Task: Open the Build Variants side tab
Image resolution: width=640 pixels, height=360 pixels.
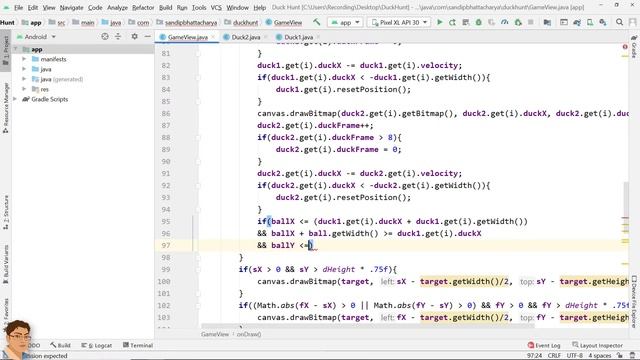Action: point(6,264)
